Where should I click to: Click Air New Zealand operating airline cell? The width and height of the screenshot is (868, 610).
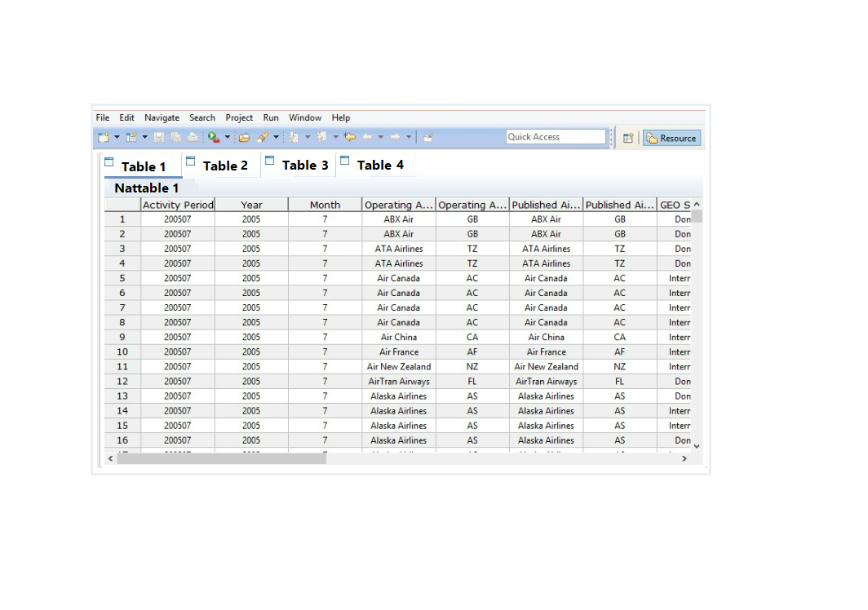(399, 366)
